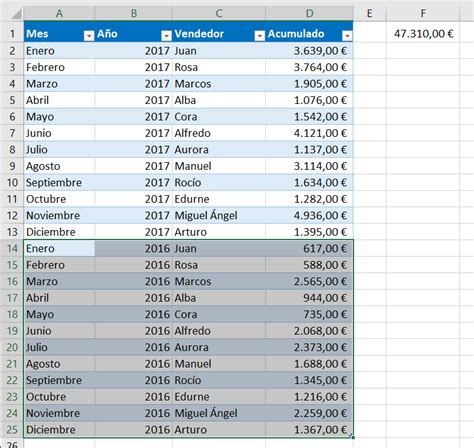Select cell with 2.565,00 €
The height and width of the screenshot is (448, 474).
(309, 281)
